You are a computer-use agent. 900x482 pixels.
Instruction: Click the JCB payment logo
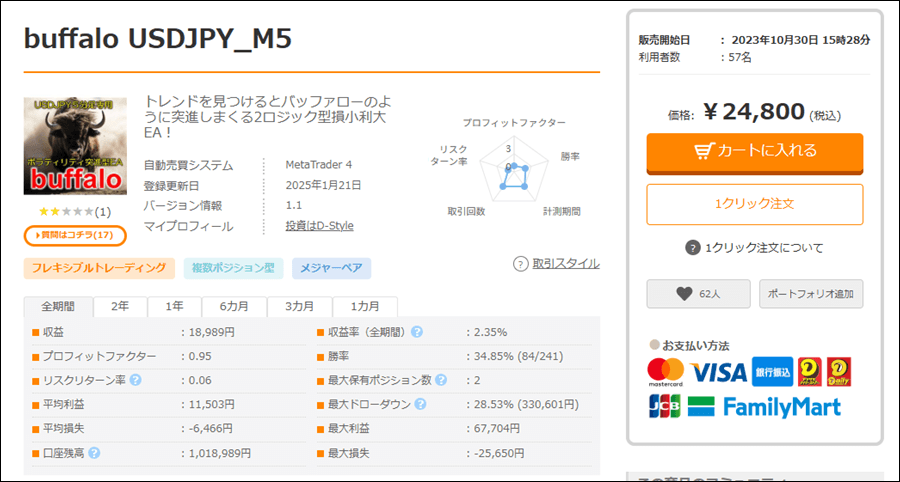coord(665,406)
